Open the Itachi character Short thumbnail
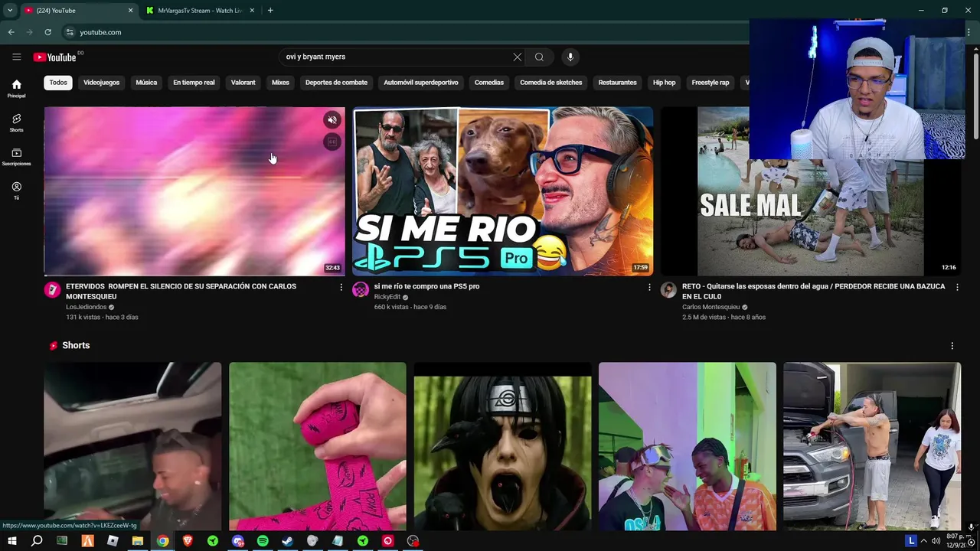980x551 pixels. pos(502,447)
